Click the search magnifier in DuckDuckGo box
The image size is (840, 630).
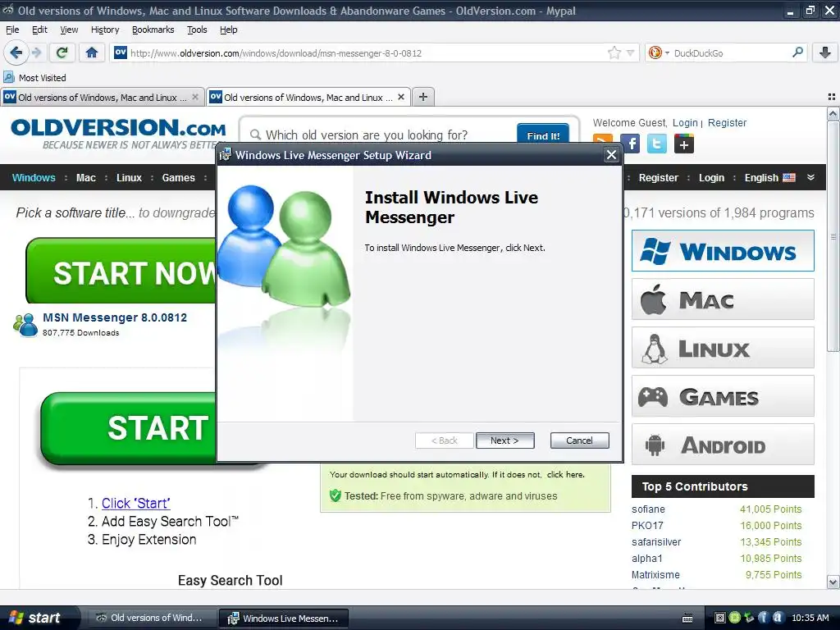pyautogui.click(x=797, y=52)
